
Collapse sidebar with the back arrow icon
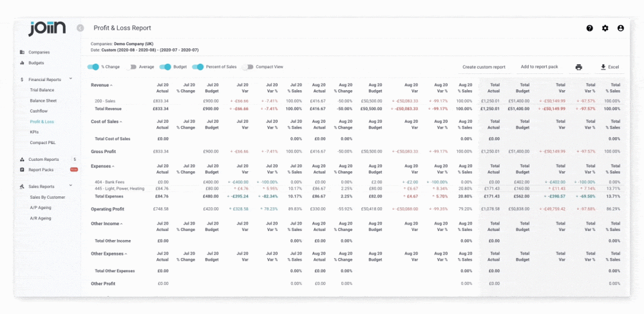pyautogui.click(x=80, y=28)
